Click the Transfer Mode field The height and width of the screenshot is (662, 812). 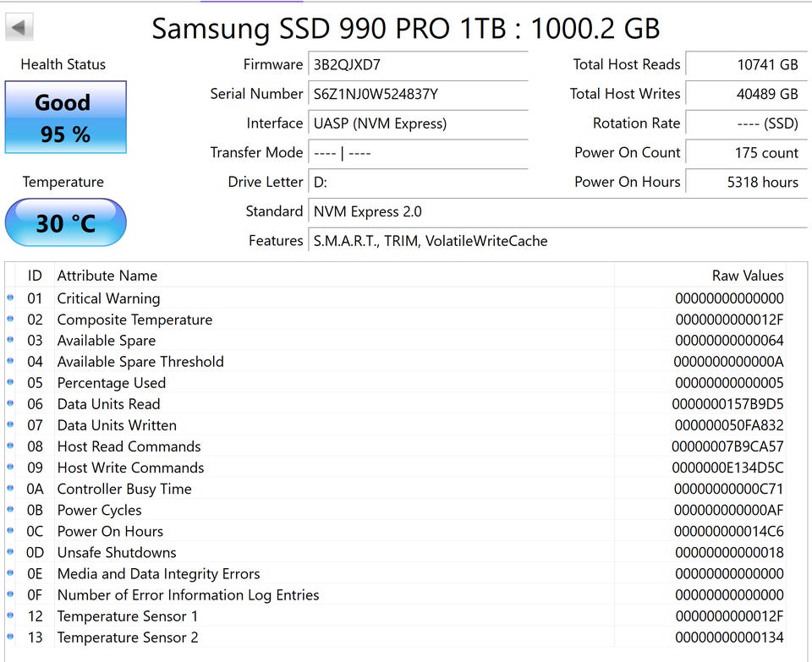pyautogui.click(x=418, y=153)
